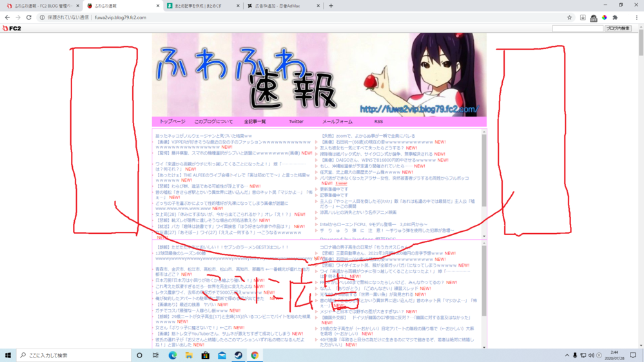Viewport: 644px width, 362px height.
Task: Open the トップページ navigation item
Action: 172,122
